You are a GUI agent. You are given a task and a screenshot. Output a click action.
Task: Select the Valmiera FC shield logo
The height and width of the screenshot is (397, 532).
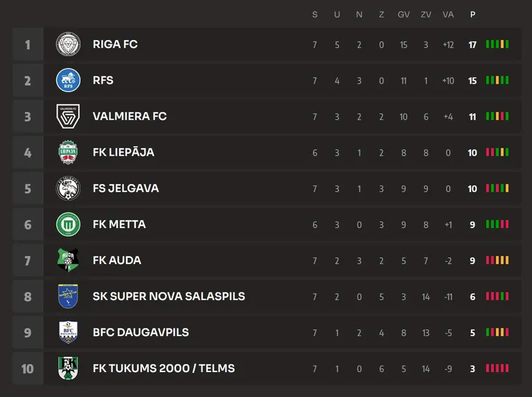[x=68, y=116]
